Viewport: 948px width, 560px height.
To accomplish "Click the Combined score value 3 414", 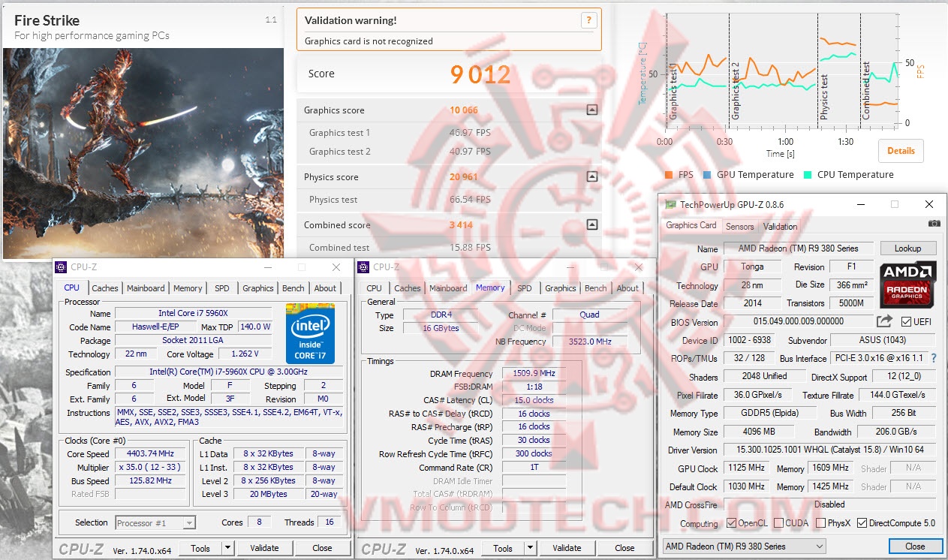I will 462,224.
